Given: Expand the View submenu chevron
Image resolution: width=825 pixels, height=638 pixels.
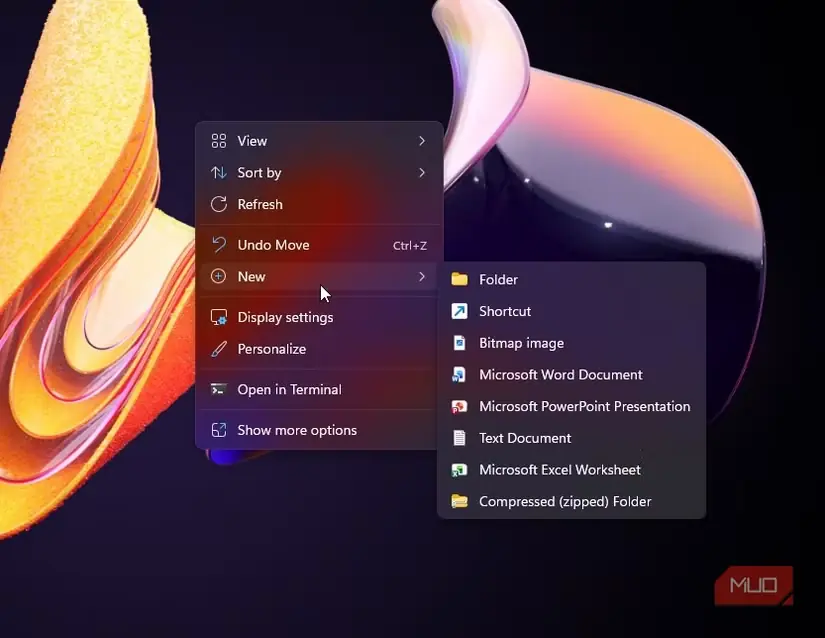Looking at the screenshot, I should point(421,141).
